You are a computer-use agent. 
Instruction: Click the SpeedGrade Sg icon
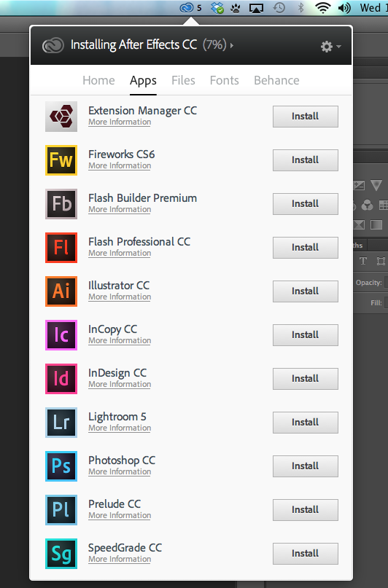tap(61, 554)
